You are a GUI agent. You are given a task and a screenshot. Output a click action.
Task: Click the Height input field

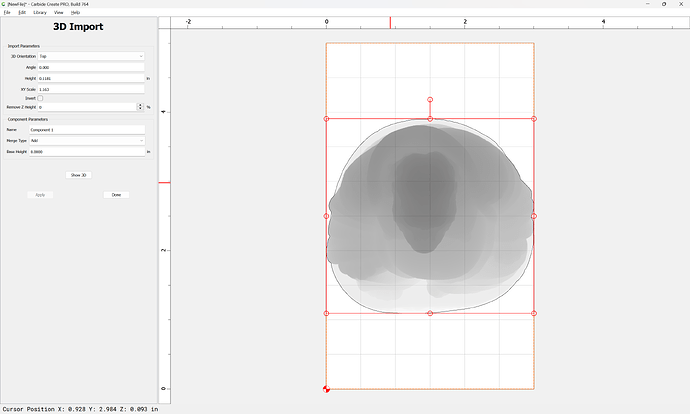point(91,78)
